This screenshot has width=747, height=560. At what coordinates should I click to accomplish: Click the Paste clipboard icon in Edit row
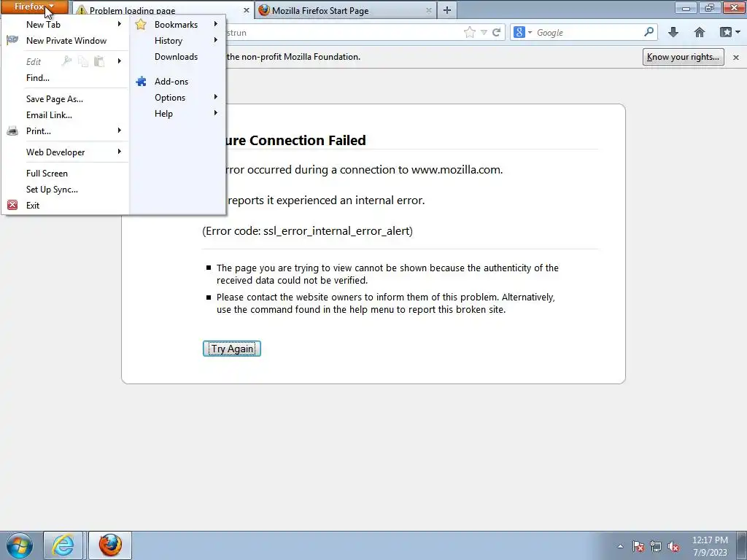pos(99,61)
